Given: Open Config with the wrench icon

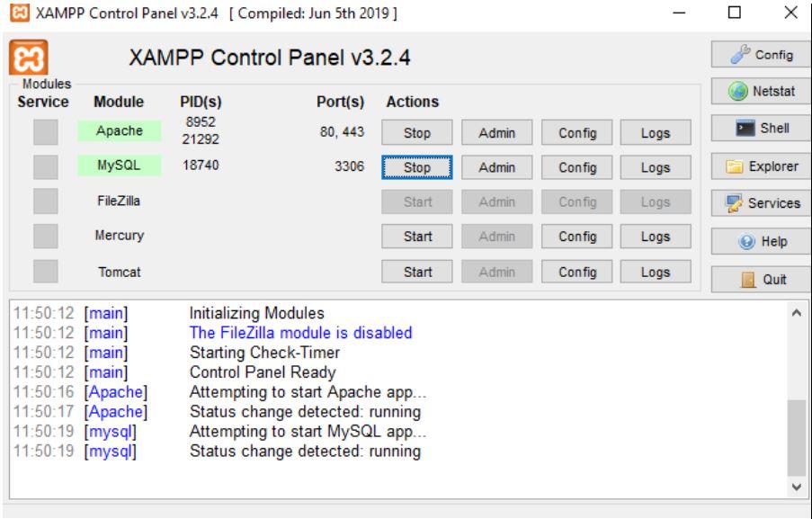Looking at the screenshot, I should 762,54.
